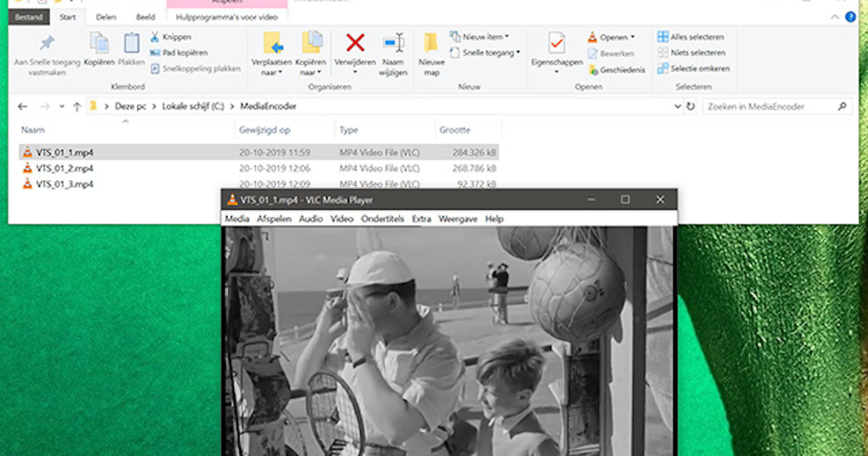
Task: Go up one folder level arrow
Action: [x=77, y=106]
